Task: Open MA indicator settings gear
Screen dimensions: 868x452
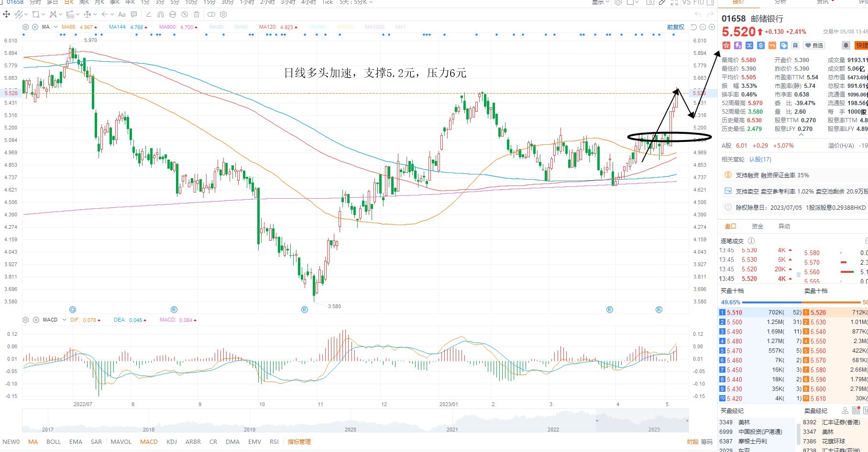Action: [26, 27]
